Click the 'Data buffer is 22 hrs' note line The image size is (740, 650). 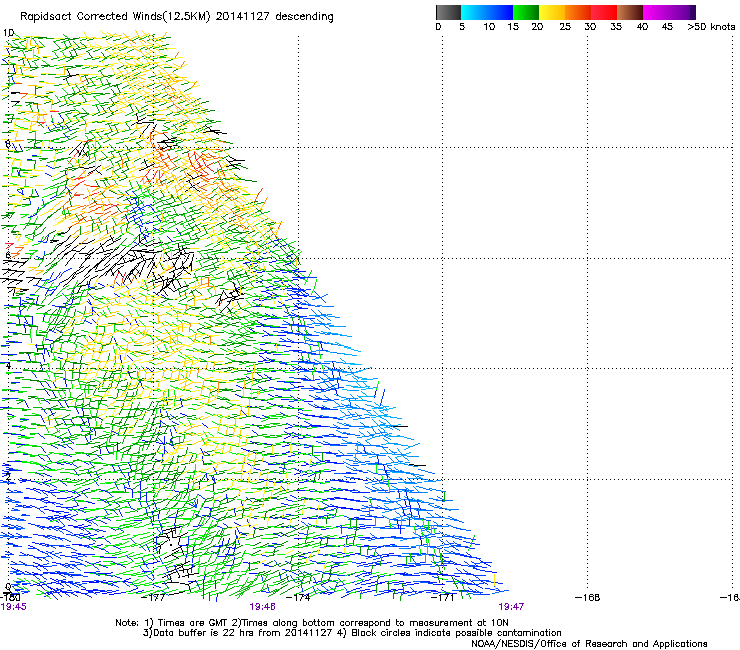[x=352, y=633]
